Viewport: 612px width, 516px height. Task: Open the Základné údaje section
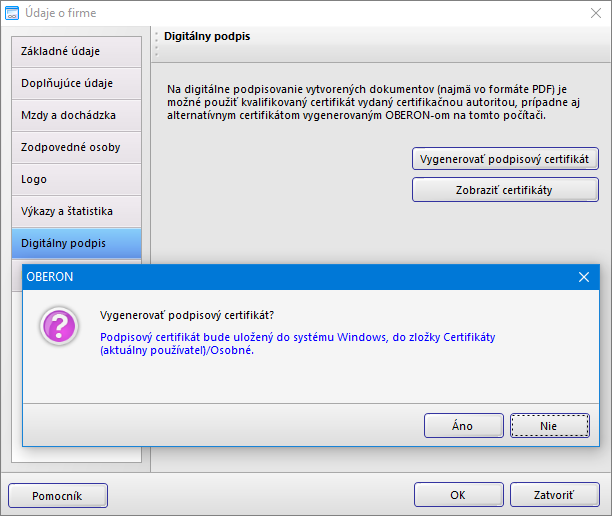pos(76,52)
